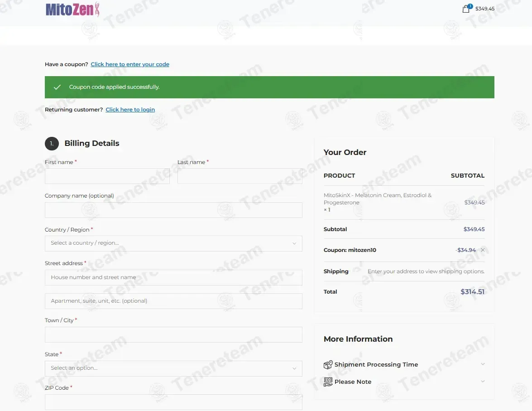This screenshot has height=411, width=532.
Task: Click the Please Note money icon
Action: pos(328,382)
